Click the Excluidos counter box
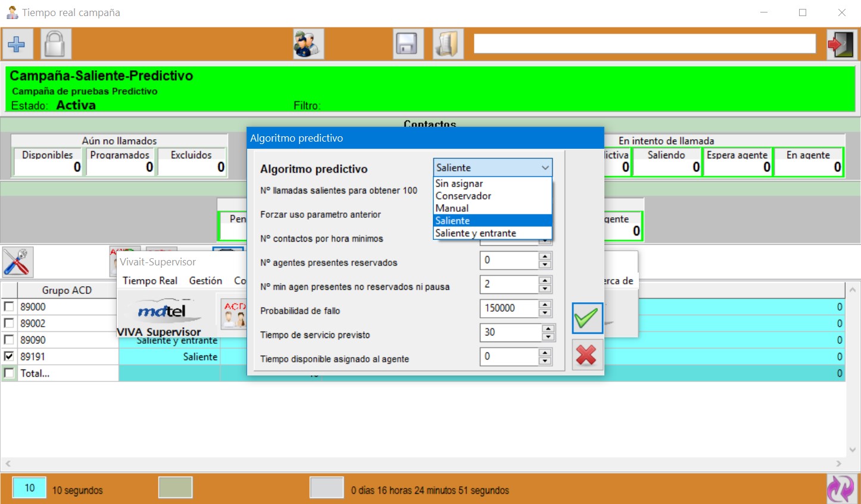This screenshot has width=861, height=504. tap(192, 162)
